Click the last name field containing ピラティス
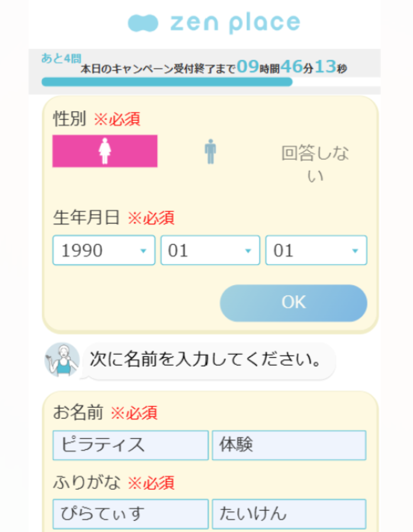The image size is (413, 532). click(130, 445)
